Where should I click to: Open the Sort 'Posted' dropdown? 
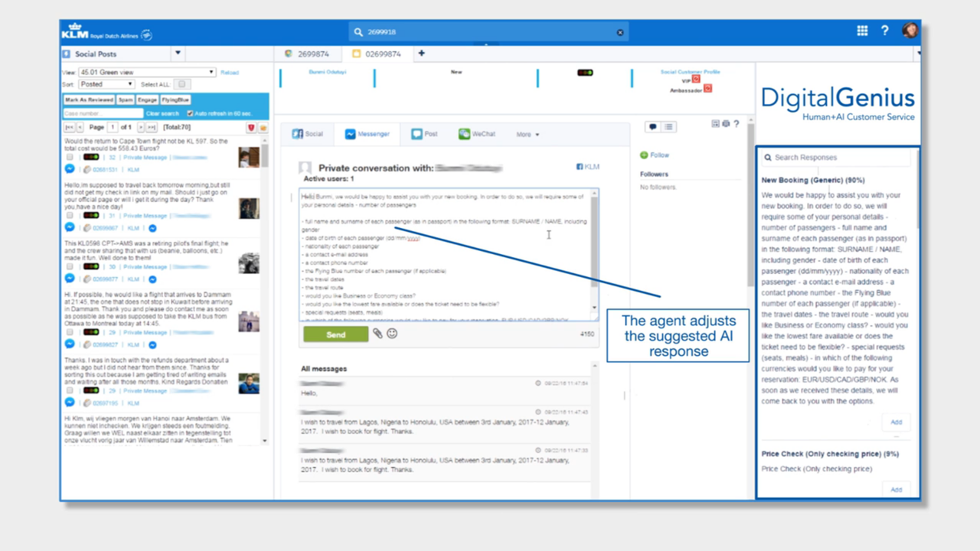click(x=107, y=84)
